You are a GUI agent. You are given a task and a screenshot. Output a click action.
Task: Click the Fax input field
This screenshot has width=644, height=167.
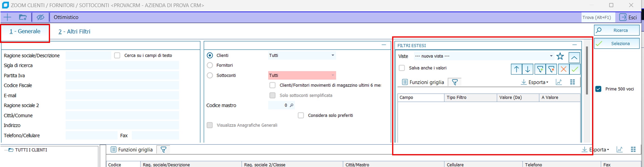click(x=155, y=136)
